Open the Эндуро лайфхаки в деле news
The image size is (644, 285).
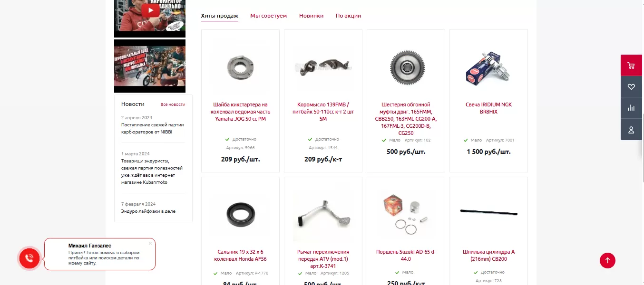tap(148, 211)
